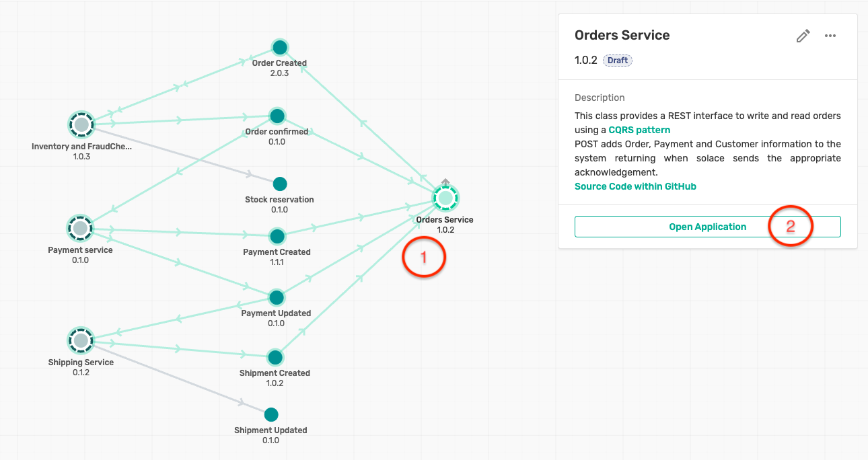Select the Shipping Service node

pos(81,340)
